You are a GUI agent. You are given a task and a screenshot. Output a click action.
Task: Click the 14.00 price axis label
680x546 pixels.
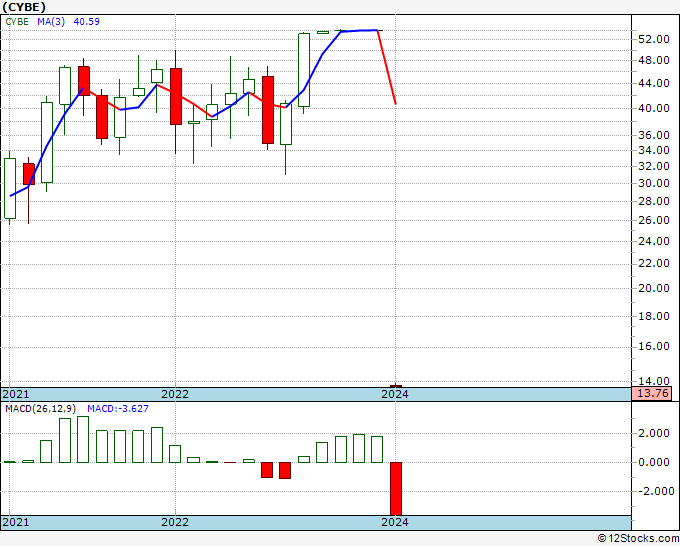654,381
